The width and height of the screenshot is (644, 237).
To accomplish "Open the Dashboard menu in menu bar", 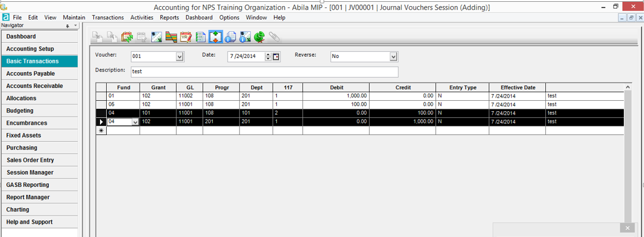I will point(199,17).
